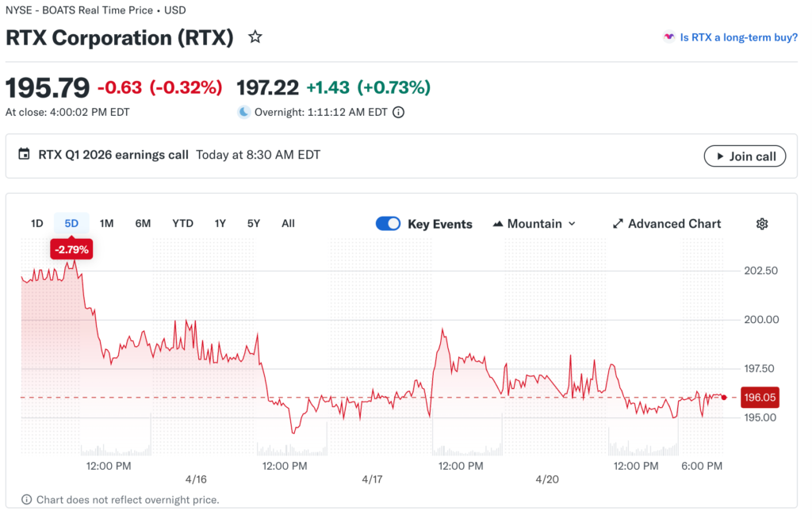This screenshot has height=519, width=812.
Task: Select the YTD range tab
Action: 183,224
